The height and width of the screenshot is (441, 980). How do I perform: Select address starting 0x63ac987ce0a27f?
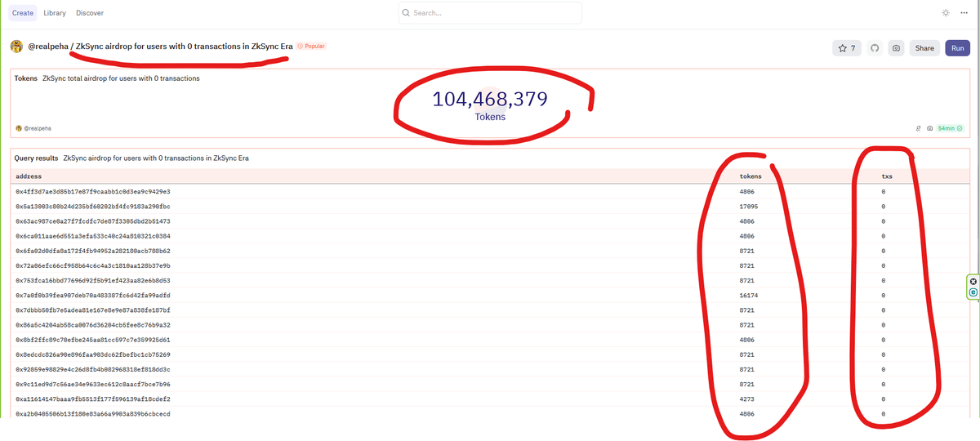click(93, 221)
